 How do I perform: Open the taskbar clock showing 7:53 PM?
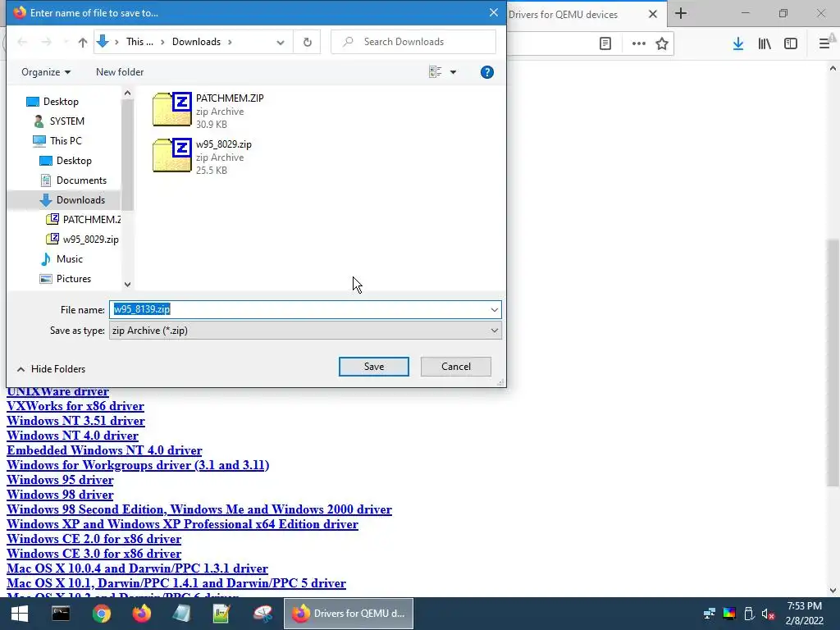pyautogui.click(x=804, y=614)
